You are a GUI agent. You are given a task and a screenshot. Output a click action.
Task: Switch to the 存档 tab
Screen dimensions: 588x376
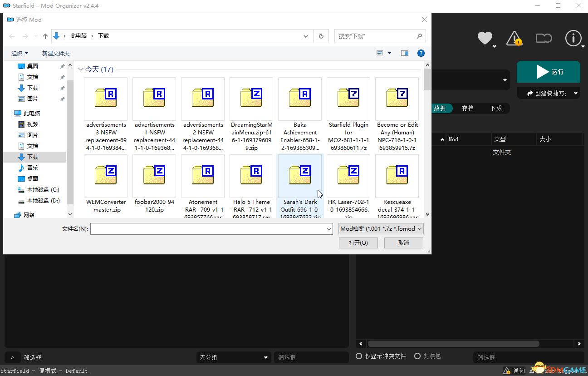click(468, 108)
